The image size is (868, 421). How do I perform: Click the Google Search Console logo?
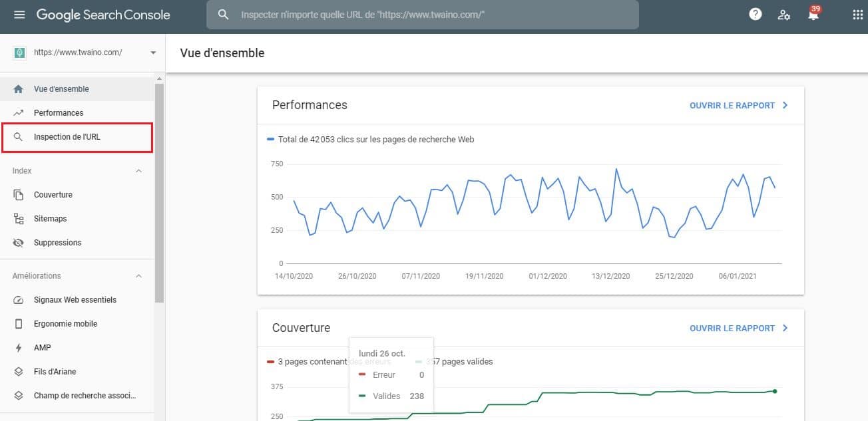(103, 15)
